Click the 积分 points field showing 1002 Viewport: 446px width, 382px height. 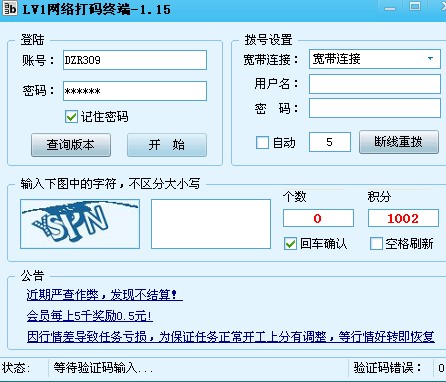pos(403,218)
